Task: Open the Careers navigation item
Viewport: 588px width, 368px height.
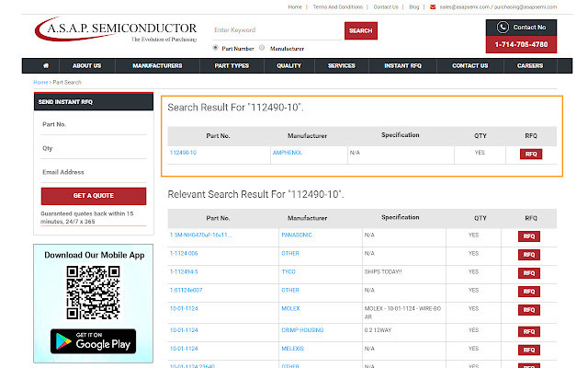Action: coord(530,65)
